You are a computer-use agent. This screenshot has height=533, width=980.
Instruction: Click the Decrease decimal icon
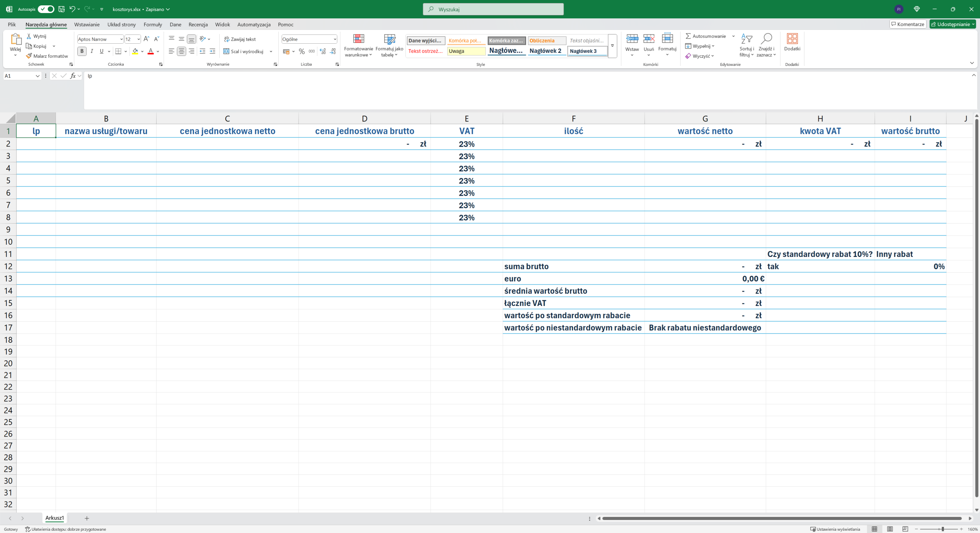point(333,51)
